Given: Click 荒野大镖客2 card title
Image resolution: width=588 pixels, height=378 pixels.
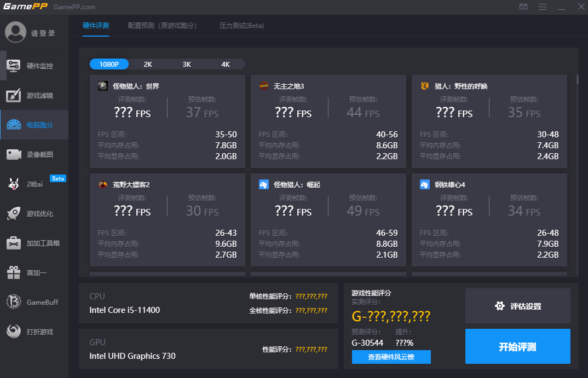Looking at the screenshot, I should (x=131, y=185).
